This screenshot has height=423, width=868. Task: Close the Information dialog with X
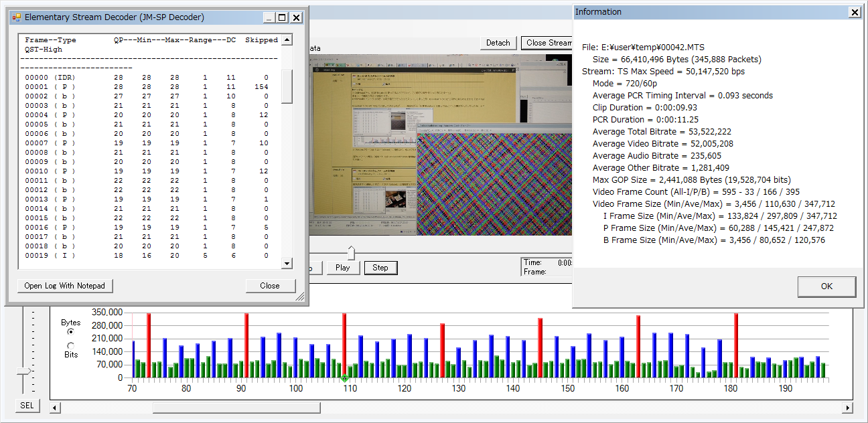pos(855,12)
